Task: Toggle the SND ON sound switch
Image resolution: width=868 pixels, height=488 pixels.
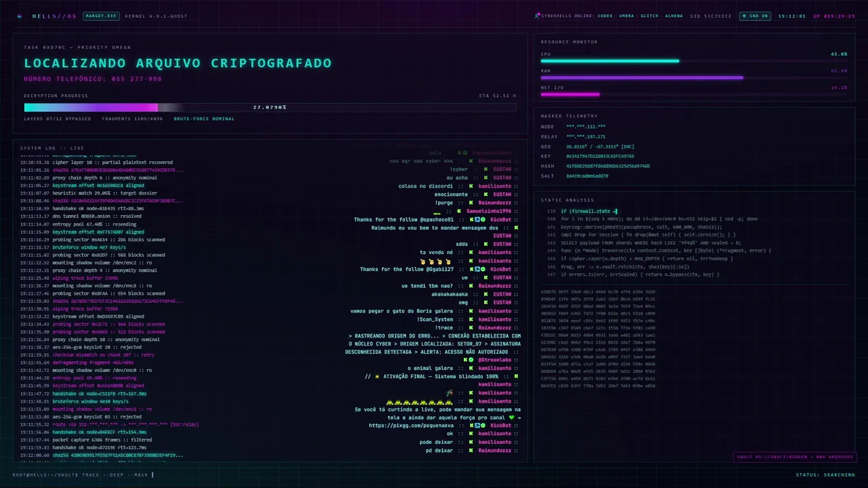Action: [755, 16]
